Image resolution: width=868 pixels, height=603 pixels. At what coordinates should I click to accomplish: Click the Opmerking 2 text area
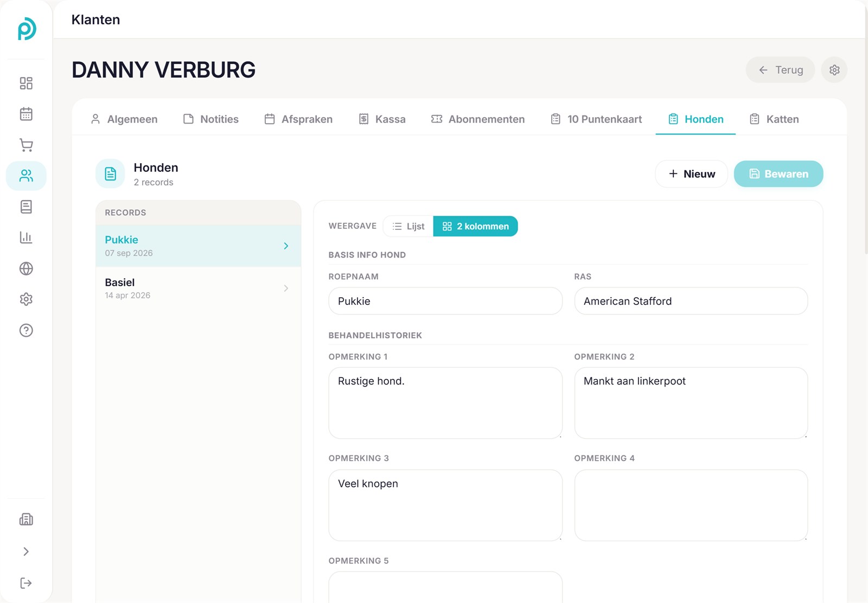[691, 403]
